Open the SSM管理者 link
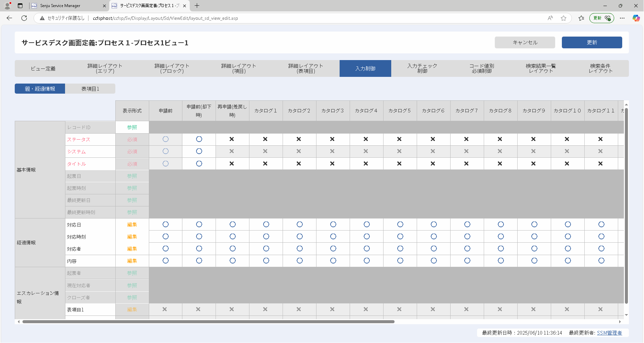This screenshot has width=644, height=343. (x=609, y=333)
